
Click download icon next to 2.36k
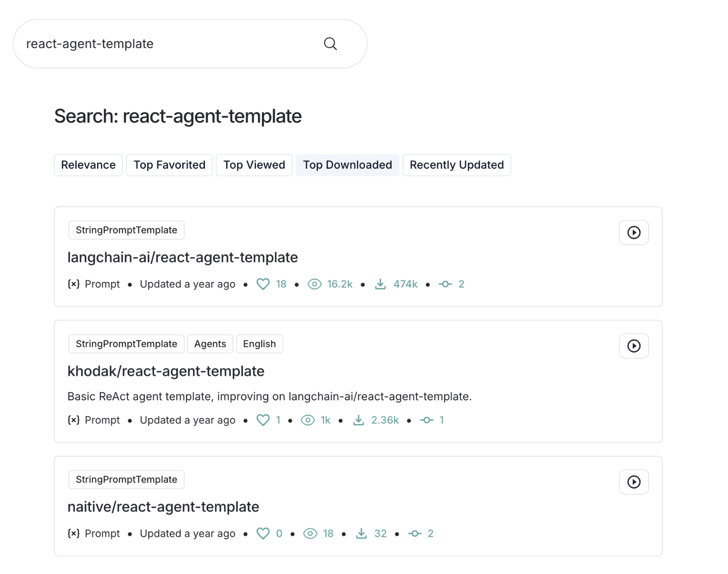(359, 420)
